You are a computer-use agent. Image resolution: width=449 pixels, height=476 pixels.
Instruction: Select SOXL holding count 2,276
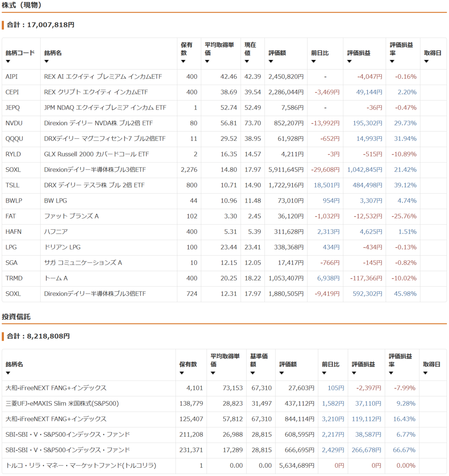click(189, 170)
